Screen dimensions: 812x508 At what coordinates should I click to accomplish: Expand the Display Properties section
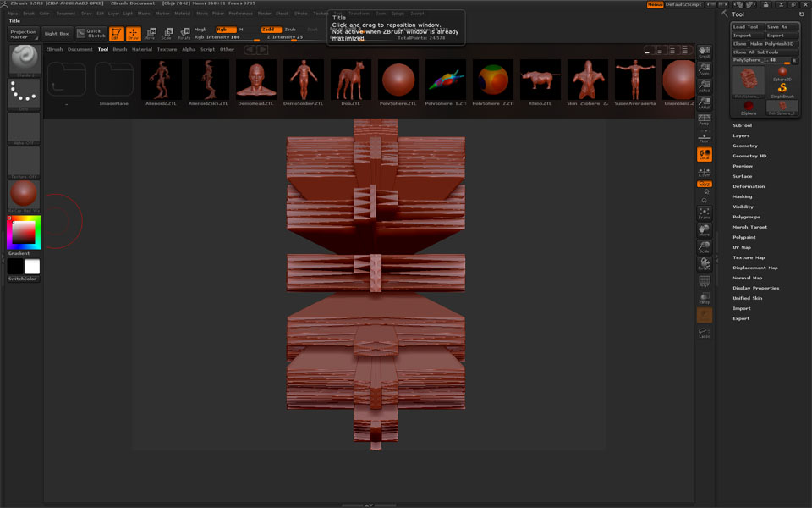[756, 288]
